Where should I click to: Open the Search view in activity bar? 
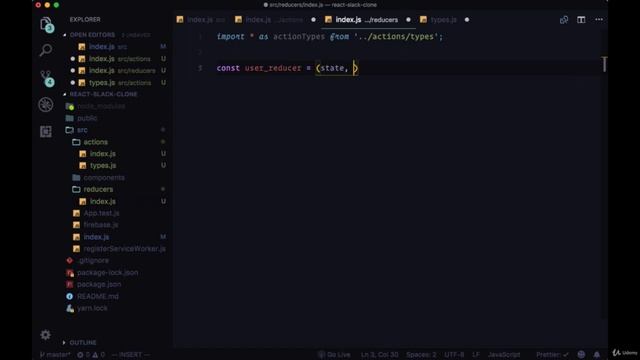tap(46, 50)
